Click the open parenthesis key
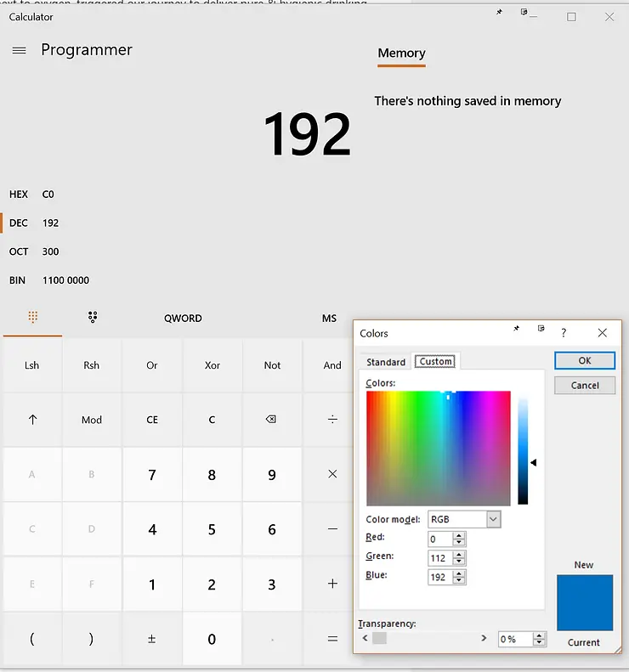The width and height of the screenshot is (629, 672). (x=32, y=639)
